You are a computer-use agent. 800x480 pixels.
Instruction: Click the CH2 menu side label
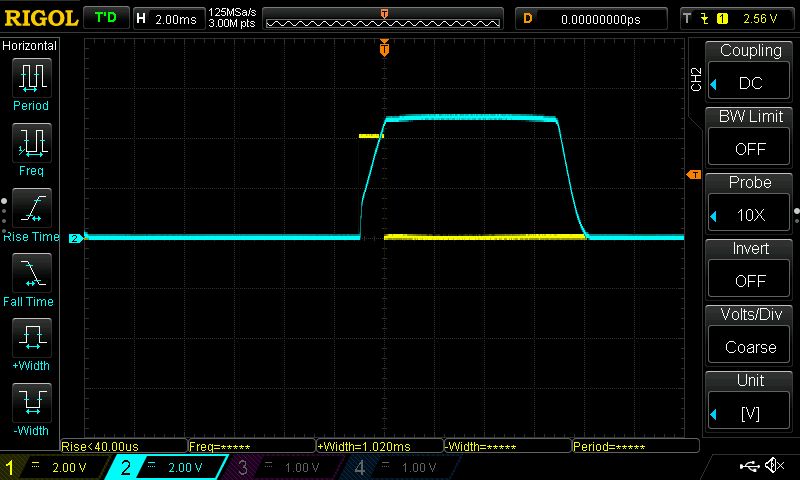tap(696, 79)
